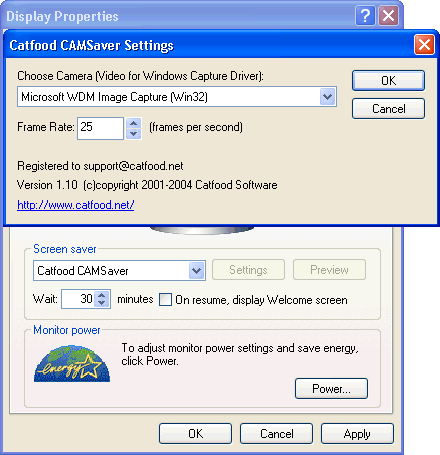440x455 pixels.
Task: Click inside the Frame Rate input field
Action: coord(100,128)
